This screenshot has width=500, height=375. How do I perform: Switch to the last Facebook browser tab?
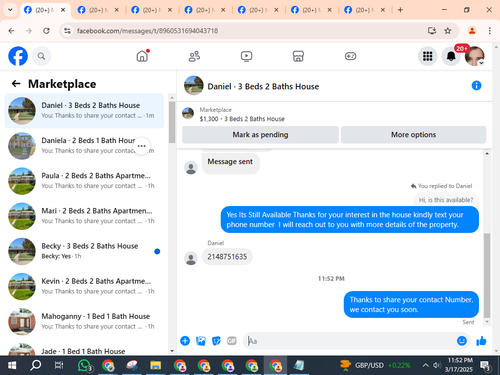point(365,10)
